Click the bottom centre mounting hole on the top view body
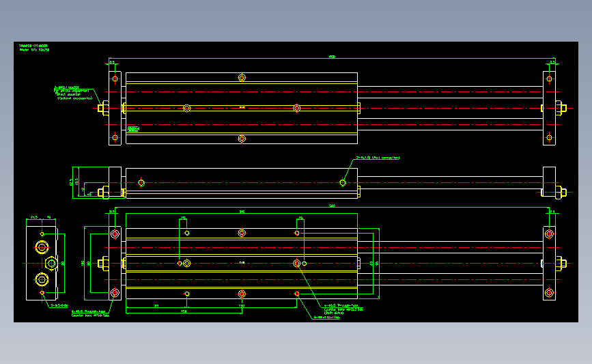The image size is (592, 364). [x=242, y=139]
